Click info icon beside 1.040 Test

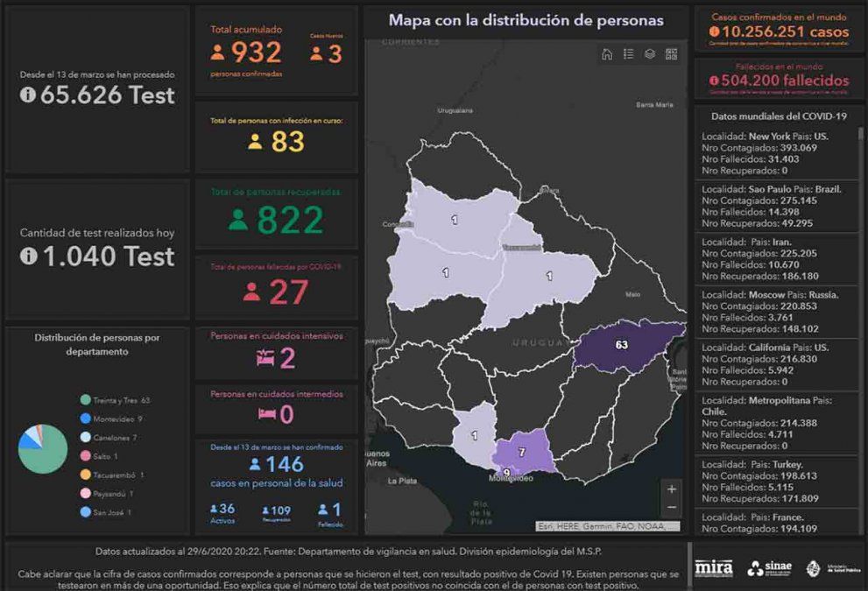28,256
